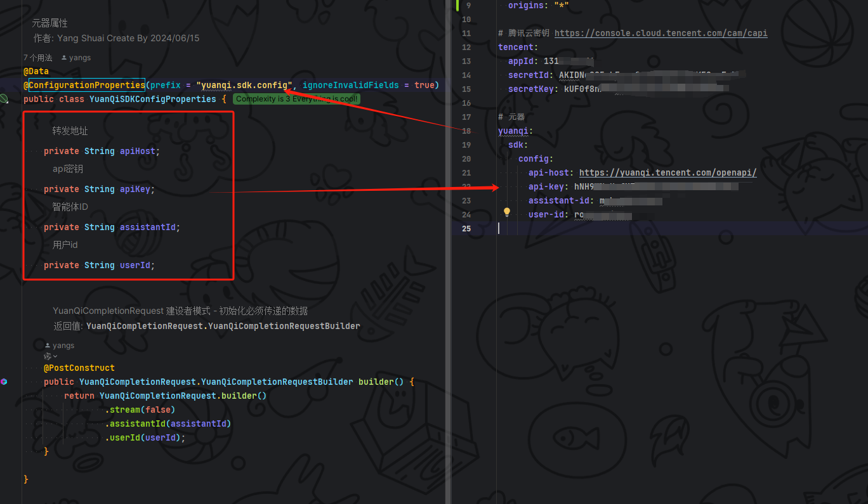Click the 'Complexity is 3' inlay badge
The image size is (868, 504).
pos(296,99)
